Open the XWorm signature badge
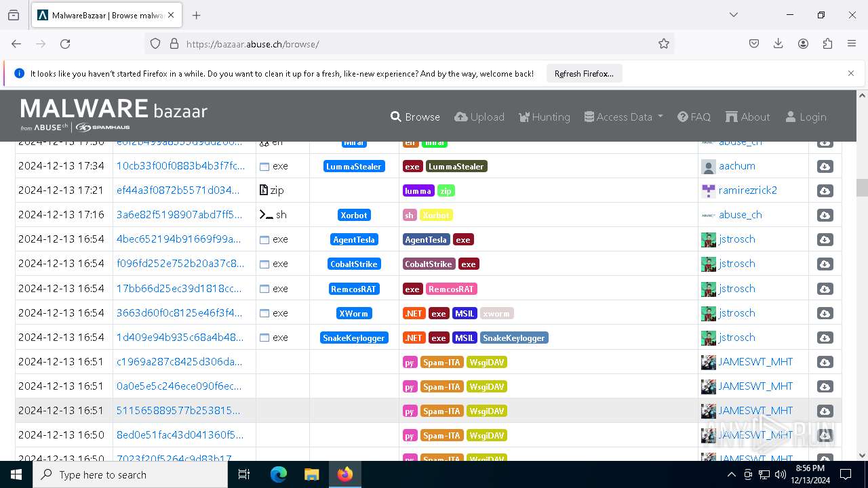 pyautogui.click(x=354, y=313)
